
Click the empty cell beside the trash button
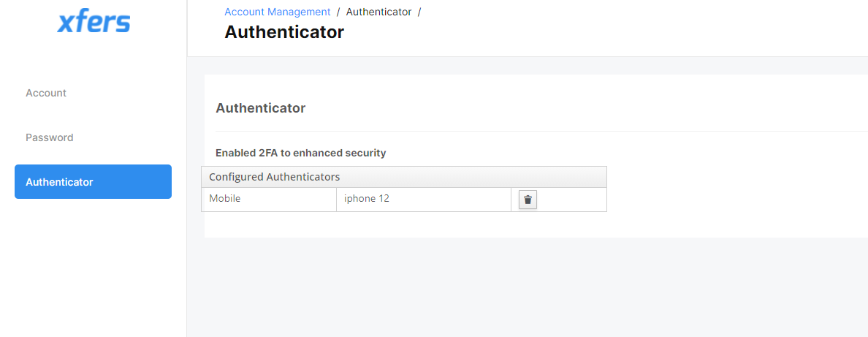click(x=572, y=200)
